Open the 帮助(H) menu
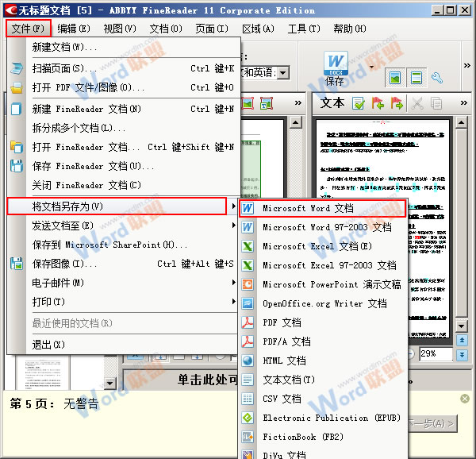 pyautogui.click(x=350, y=29)
